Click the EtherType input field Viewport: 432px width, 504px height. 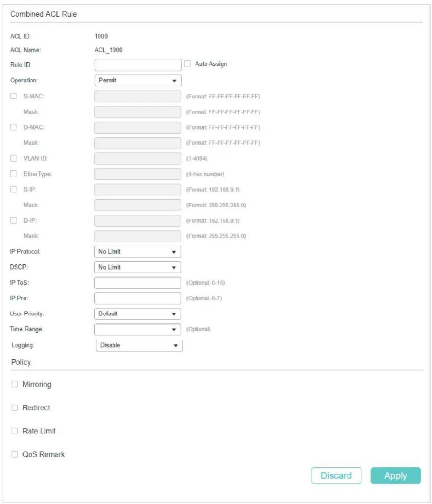(x=138, y=174)
